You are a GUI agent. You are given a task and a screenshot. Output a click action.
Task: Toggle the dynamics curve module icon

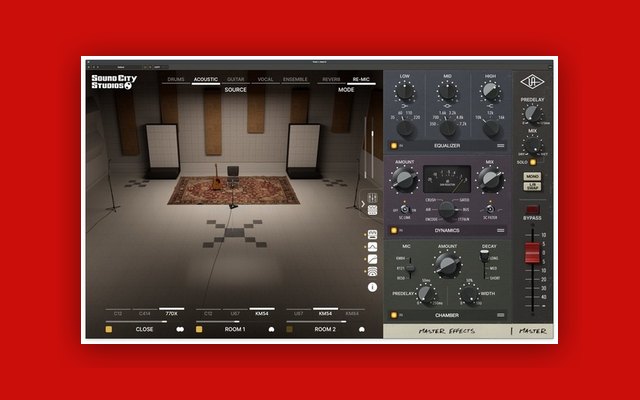click(372, 259)
